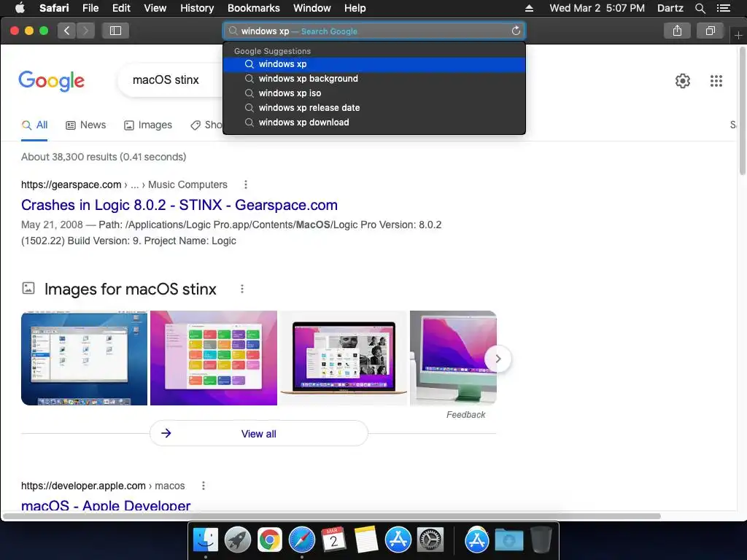Open options for gearspace.com result
The height and width of the screenshot is (560, 747).
coord(245,184)
